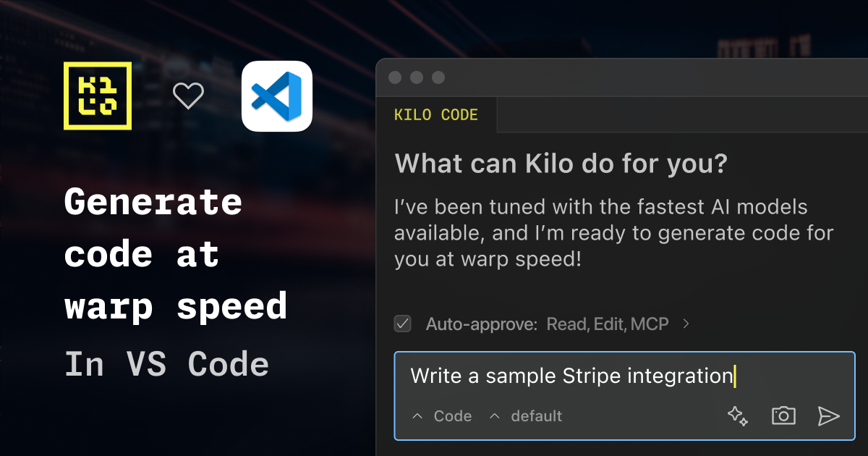Click the chevron next to Auto-approve settings

686,324
